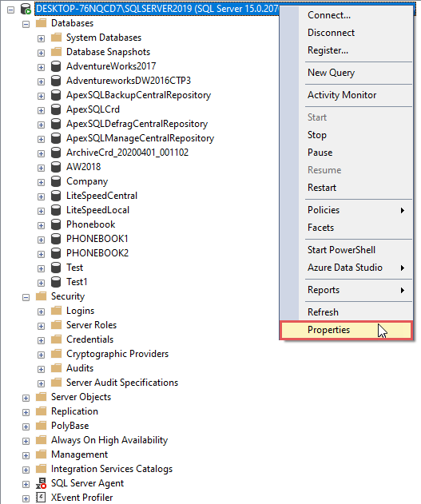Select Pause in the context menu

coord(346,153)
